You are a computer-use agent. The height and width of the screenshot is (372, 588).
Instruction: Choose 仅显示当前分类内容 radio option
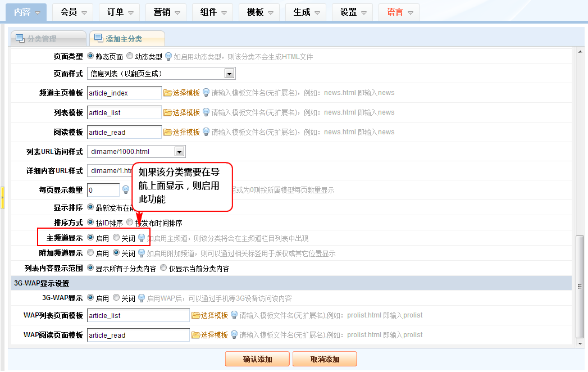click(164, 269)
